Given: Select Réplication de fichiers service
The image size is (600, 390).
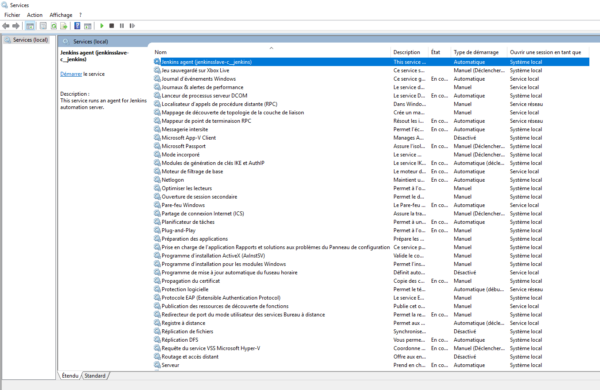Looking at the screenshot, I should pos(371,331).
